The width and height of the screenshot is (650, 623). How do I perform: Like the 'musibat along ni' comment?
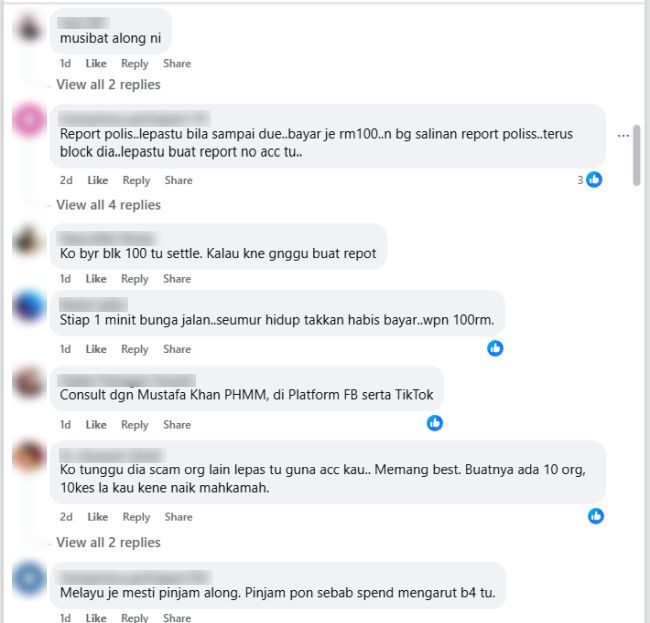tap(96, 63)
